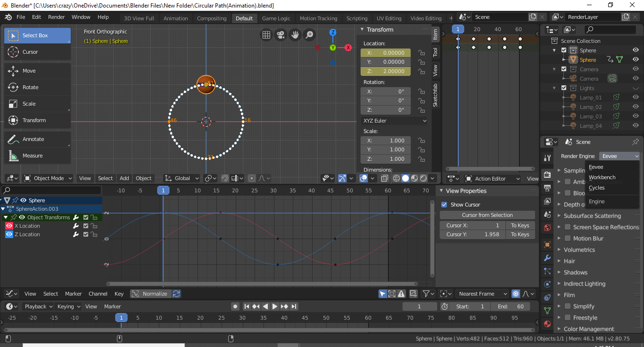Click the End frame field

pyautogui.click(x=510, y=306)
